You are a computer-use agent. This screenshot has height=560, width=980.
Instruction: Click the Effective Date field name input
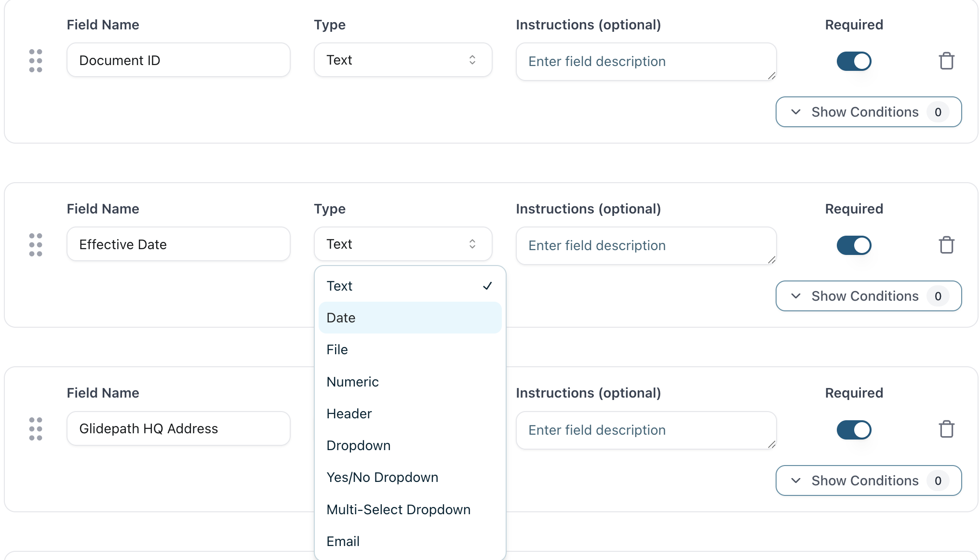coord(178,245)
